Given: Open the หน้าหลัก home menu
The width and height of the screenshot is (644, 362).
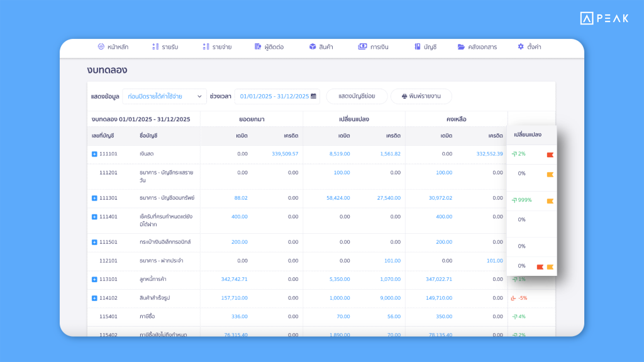Looking at the screenshot, I should click(x=113, y=47).
